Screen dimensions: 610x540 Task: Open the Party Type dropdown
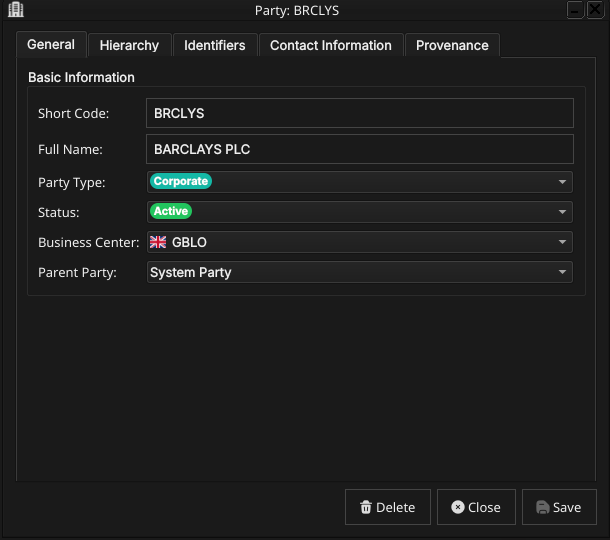tap(359, 182)
